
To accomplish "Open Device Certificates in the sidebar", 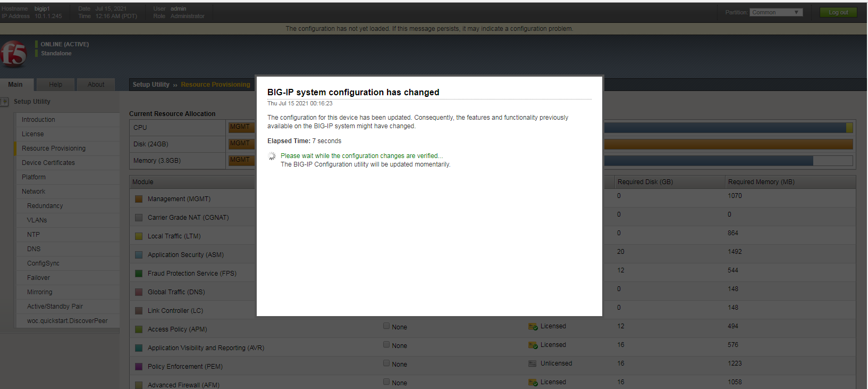I will 68,163.
